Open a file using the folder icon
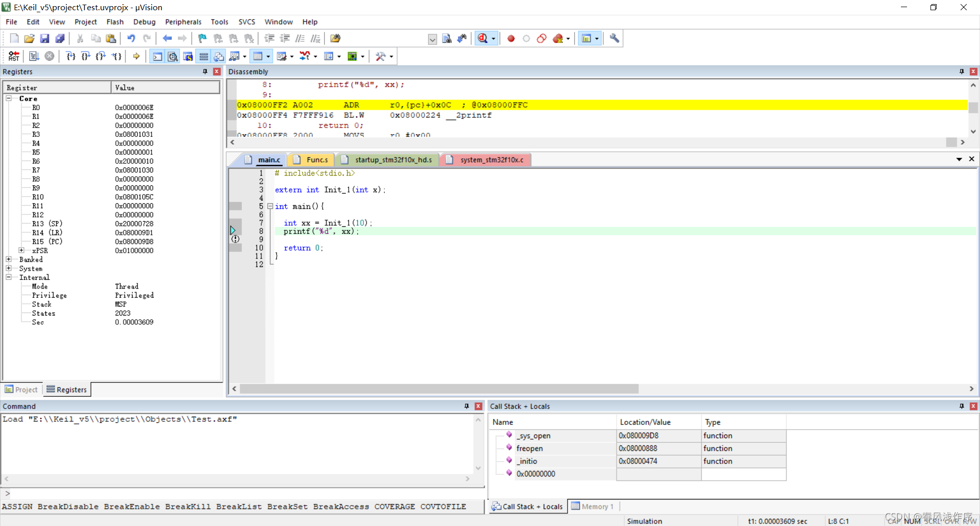The width and height of the screenshot is (980, 526). click(x=29, y=38)
